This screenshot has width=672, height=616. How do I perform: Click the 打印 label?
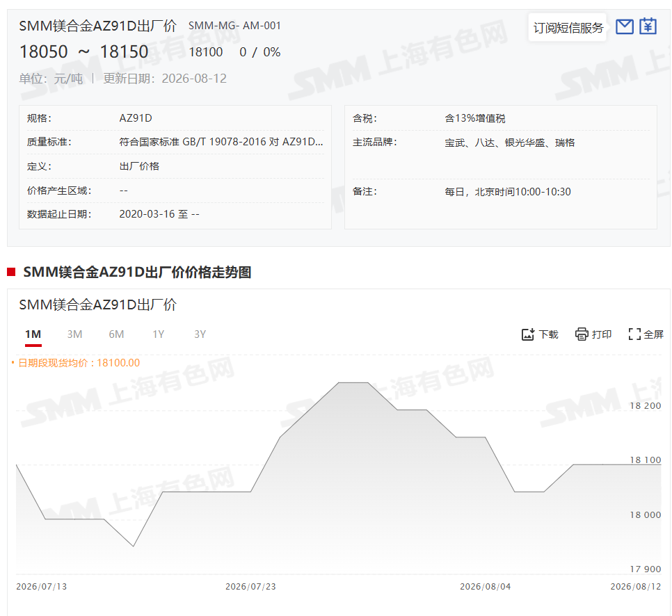pyautogui.click(x=601, y=334)
